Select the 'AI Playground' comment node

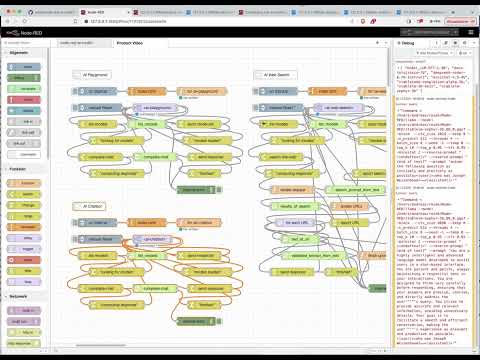tap(92, 75)
